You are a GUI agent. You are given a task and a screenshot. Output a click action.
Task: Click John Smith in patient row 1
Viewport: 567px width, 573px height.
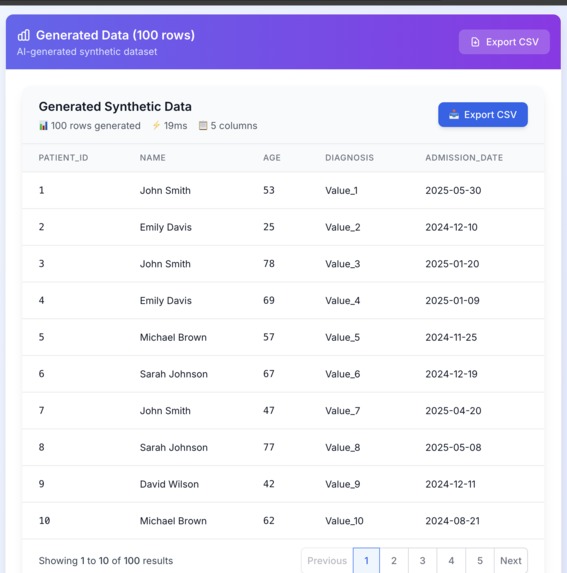coord(165,190)
